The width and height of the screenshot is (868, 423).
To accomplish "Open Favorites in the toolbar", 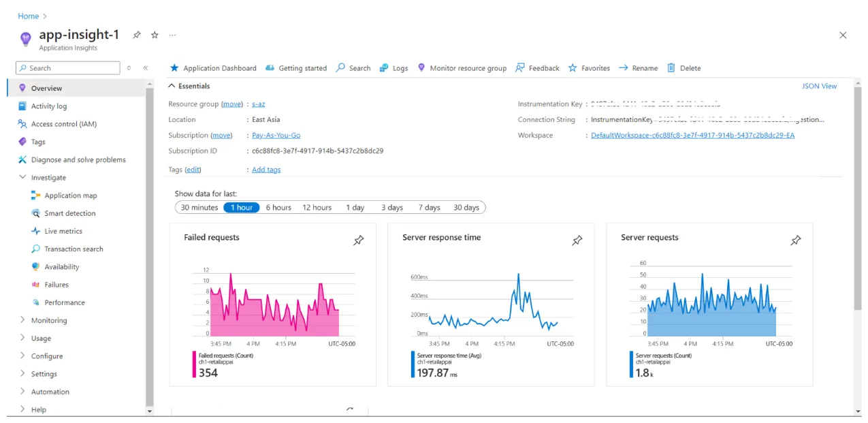I will (x=589, y=68).
